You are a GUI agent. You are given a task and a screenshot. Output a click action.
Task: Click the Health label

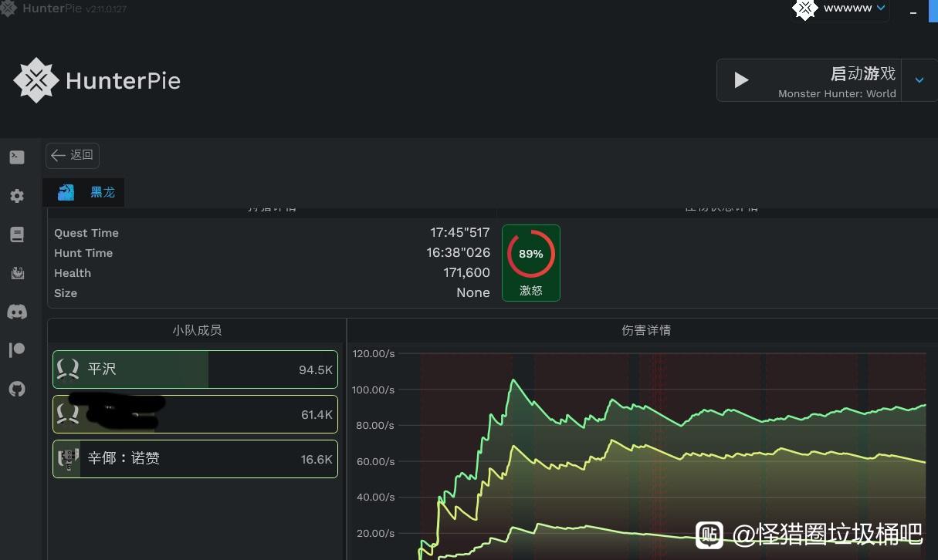pyautogui.click(x=73, y=273)
